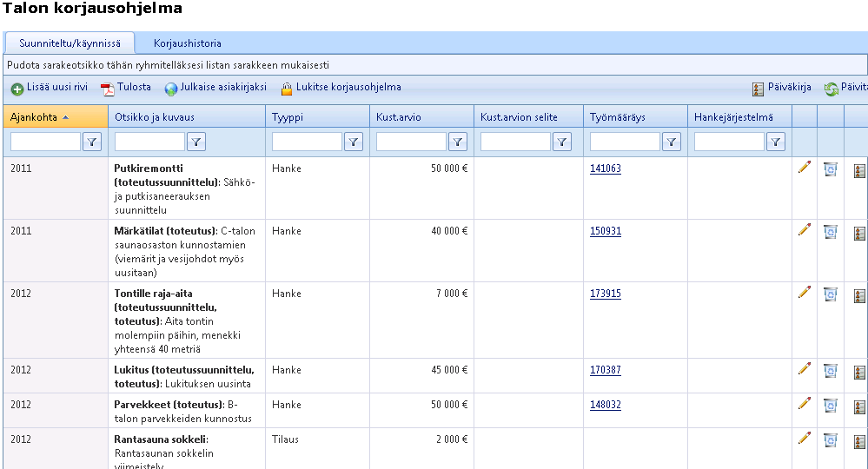This screenshot has height=469, width=868.
Task: Edit the Rantasauna sokkeli row pencil icon
Action: 805,438
